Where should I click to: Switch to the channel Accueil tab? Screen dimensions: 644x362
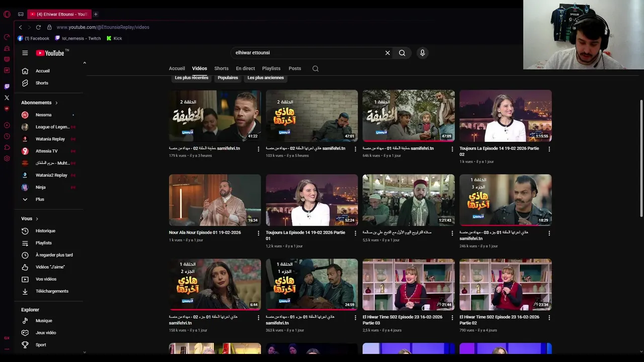click(177, 68)
